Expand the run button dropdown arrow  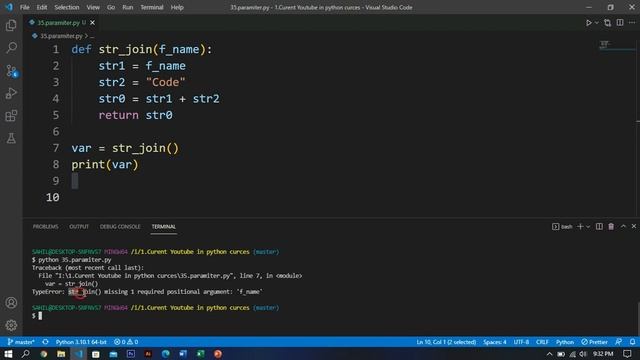pyautogui.click(x=596, y=23)
